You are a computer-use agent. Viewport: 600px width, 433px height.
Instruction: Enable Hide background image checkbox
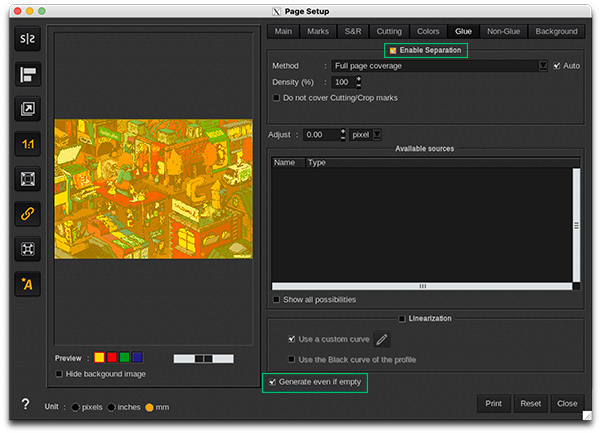coord(60,374)
